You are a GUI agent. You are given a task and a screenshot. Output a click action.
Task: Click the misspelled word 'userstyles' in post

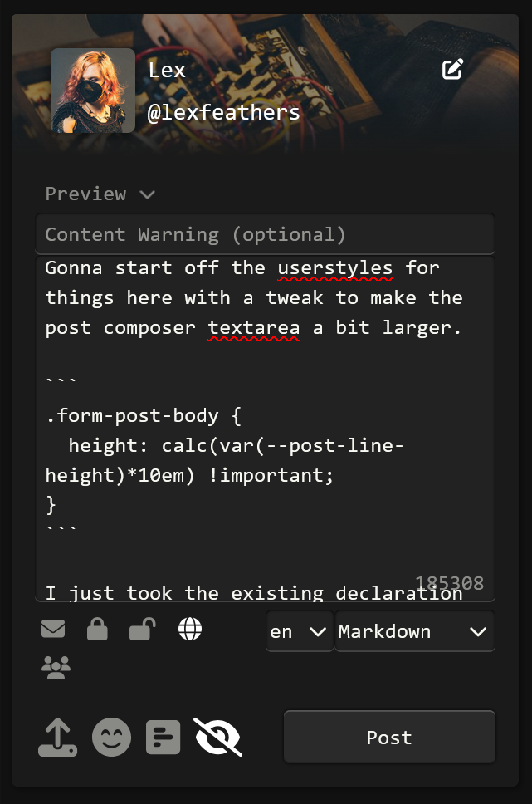click(335, 268)
